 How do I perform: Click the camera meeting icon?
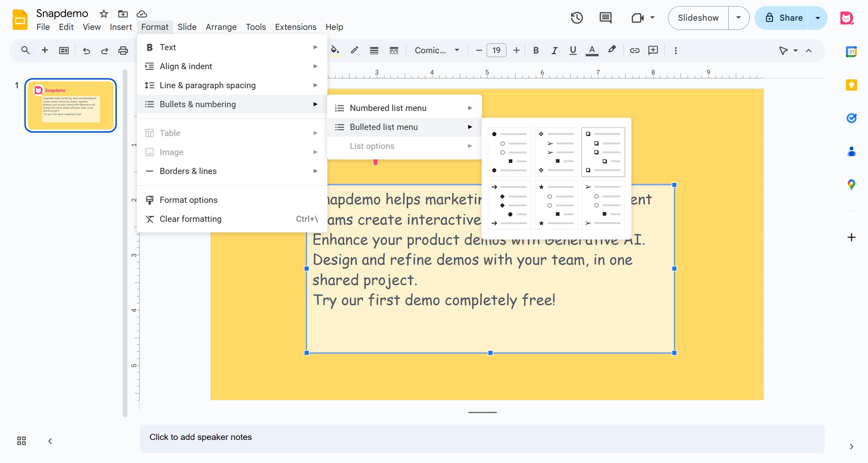637,18
